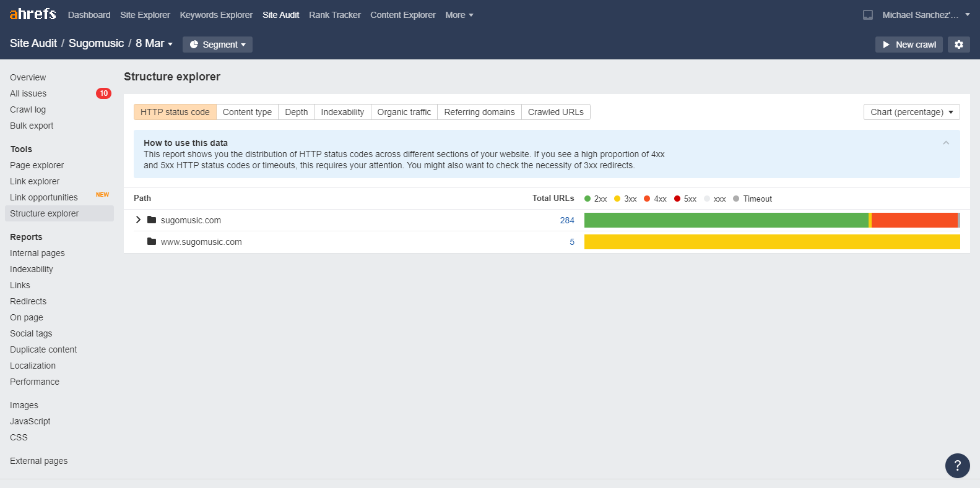Collapse the How to use this data box

946,143
